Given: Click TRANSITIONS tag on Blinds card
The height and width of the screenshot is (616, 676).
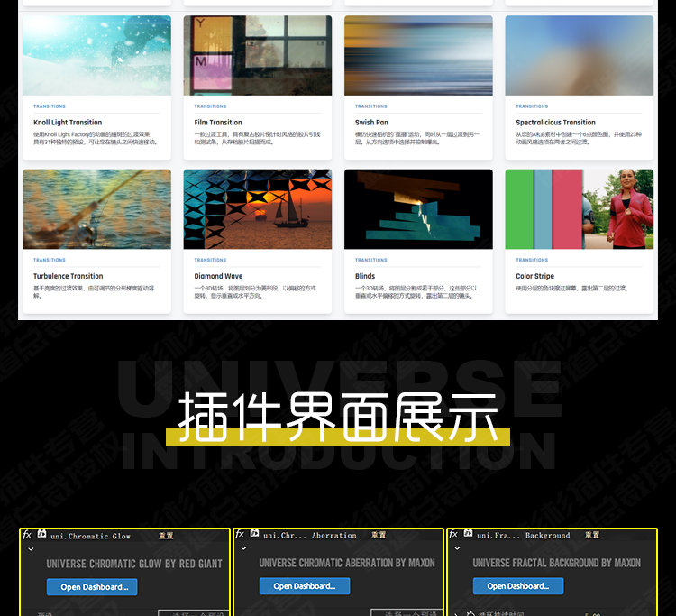Looking at the screenshot, I should [x=371, y=260].
